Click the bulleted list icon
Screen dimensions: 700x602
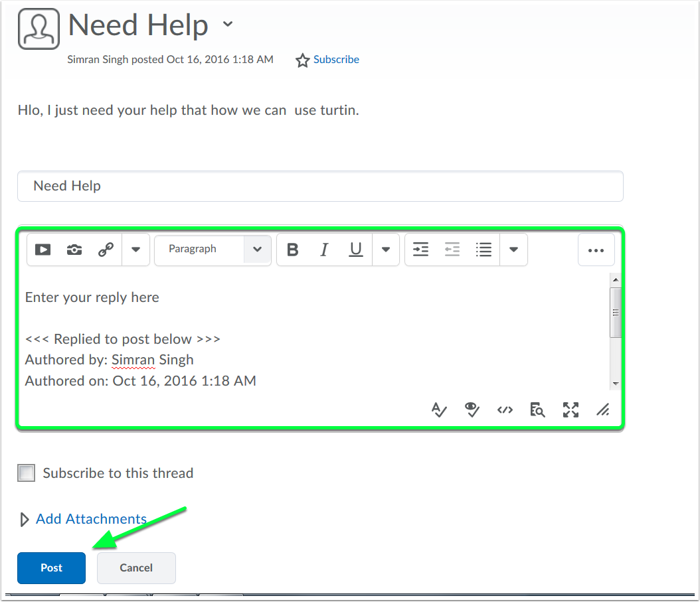coord(483,250)
